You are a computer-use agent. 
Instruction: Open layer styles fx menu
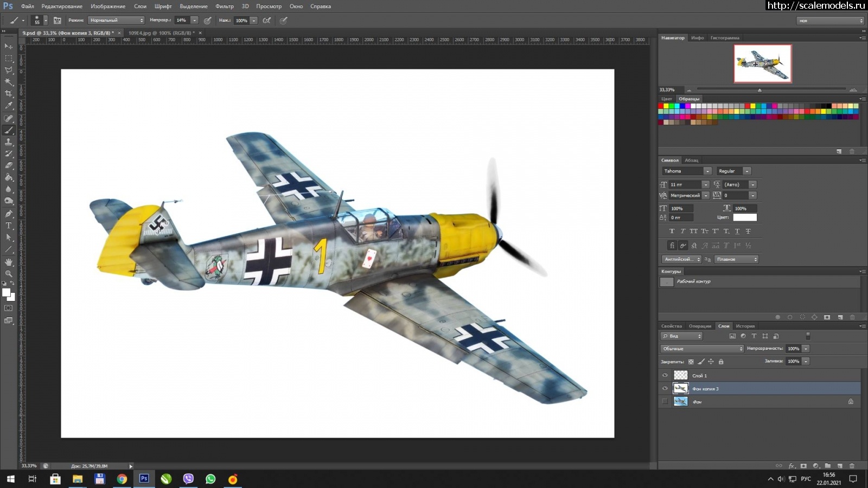(792, 466)
